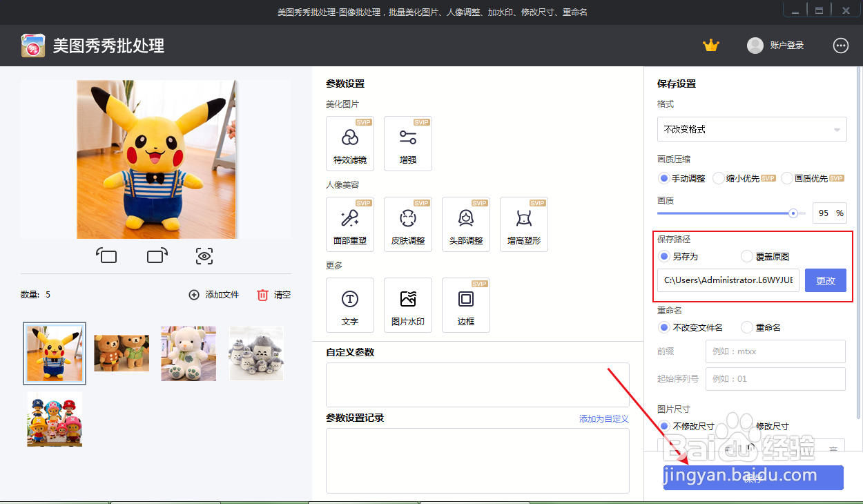This screenshot has width=863, height=504.
Task: Click the 更改 change path button
Action: [826, 280]
